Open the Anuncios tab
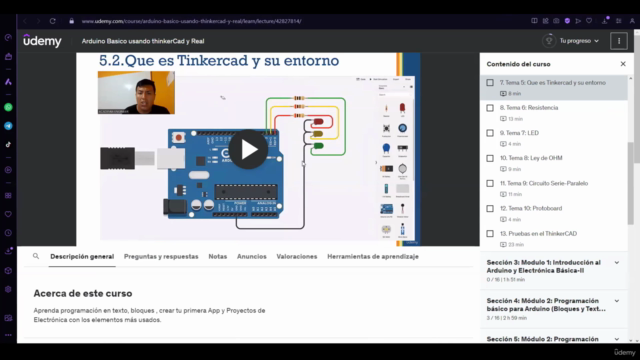 point(252,256)
